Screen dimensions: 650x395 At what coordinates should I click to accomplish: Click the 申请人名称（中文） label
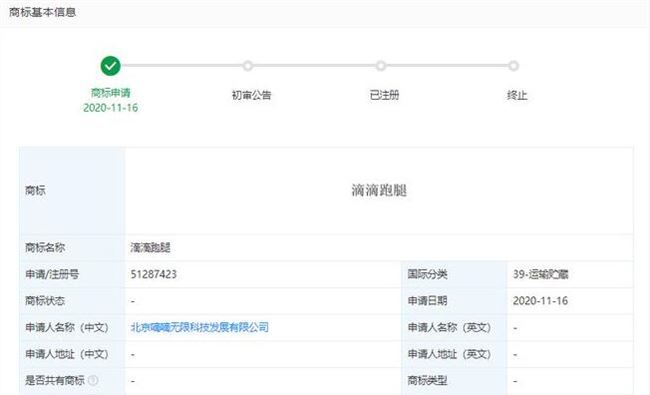pyautogui.click(x=67, y=327)
